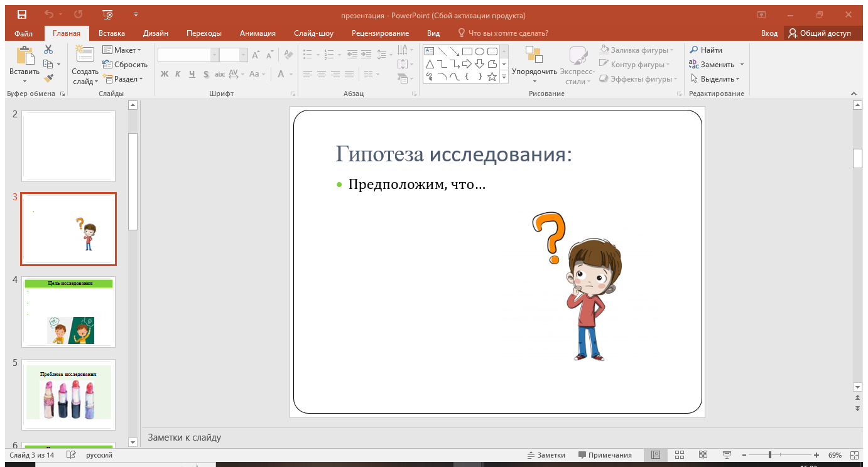The width and height of the screenshot is (868, 467).
Task: Select the blank slide 2 thumbnail
Action: pos(68,146)
